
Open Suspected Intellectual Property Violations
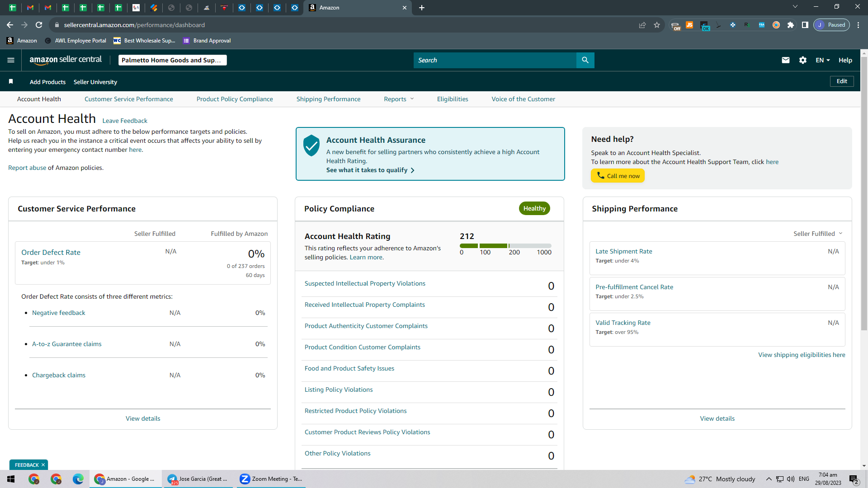click(x=365, y=283)
